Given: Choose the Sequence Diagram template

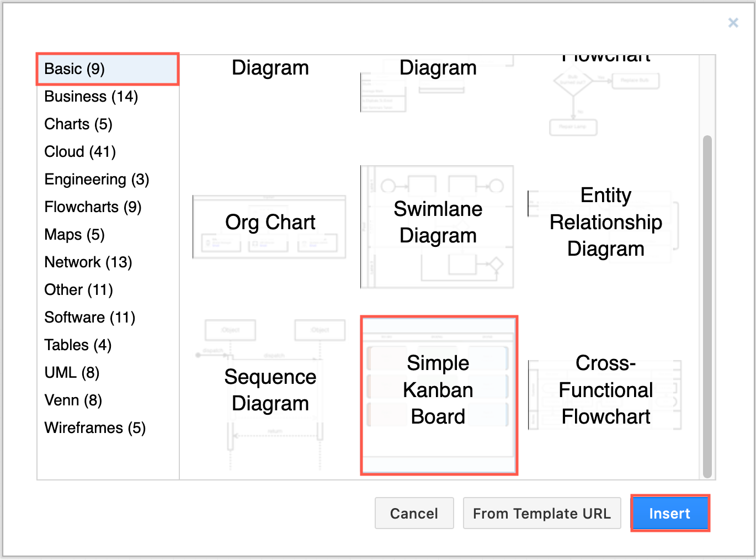Looking at the screenshot, I should 270,390.
